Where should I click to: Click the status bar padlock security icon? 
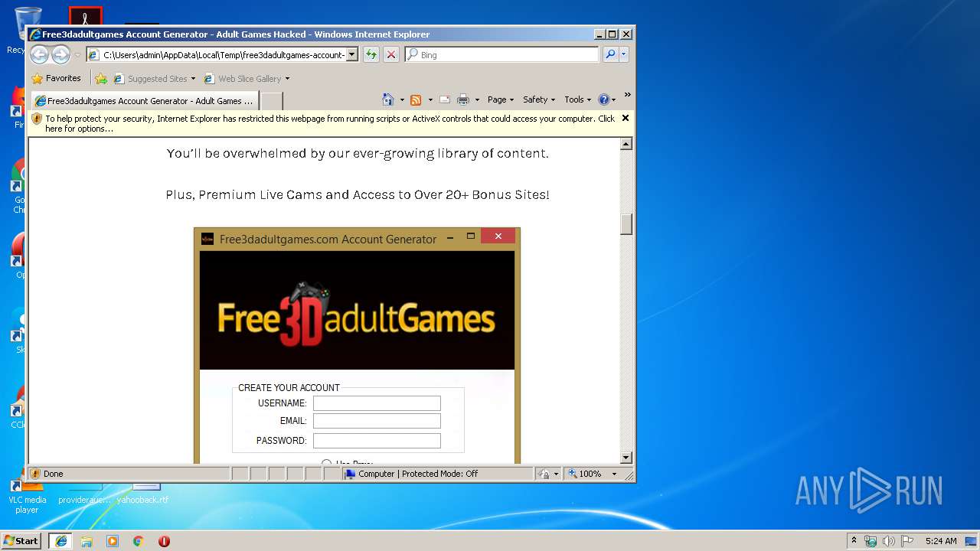(x=544, y=474)
